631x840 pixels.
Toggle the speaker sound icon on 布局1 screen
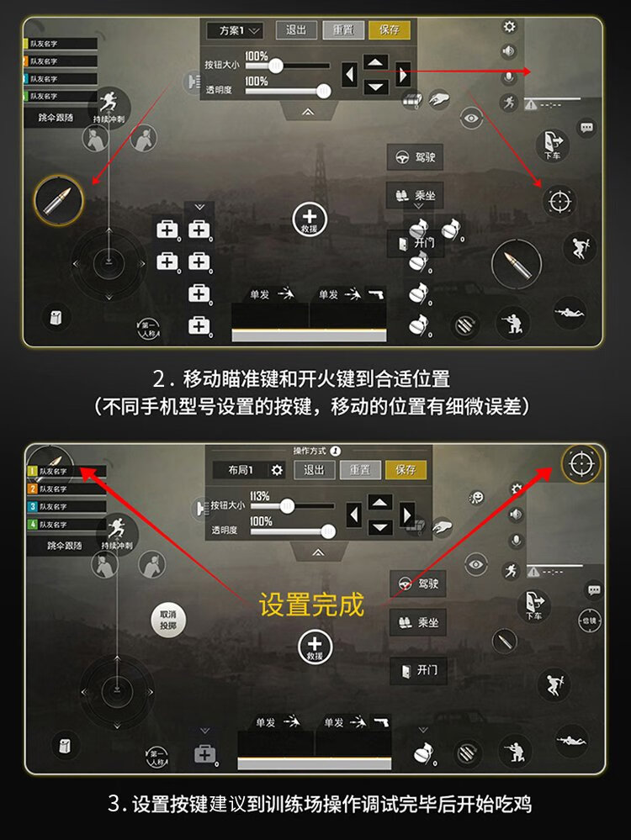[516, 515]
